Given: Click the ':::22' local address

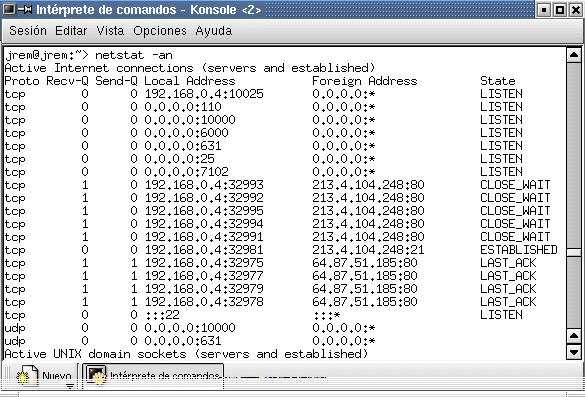Looking at the screenshot, I should [x=162, y=315].
